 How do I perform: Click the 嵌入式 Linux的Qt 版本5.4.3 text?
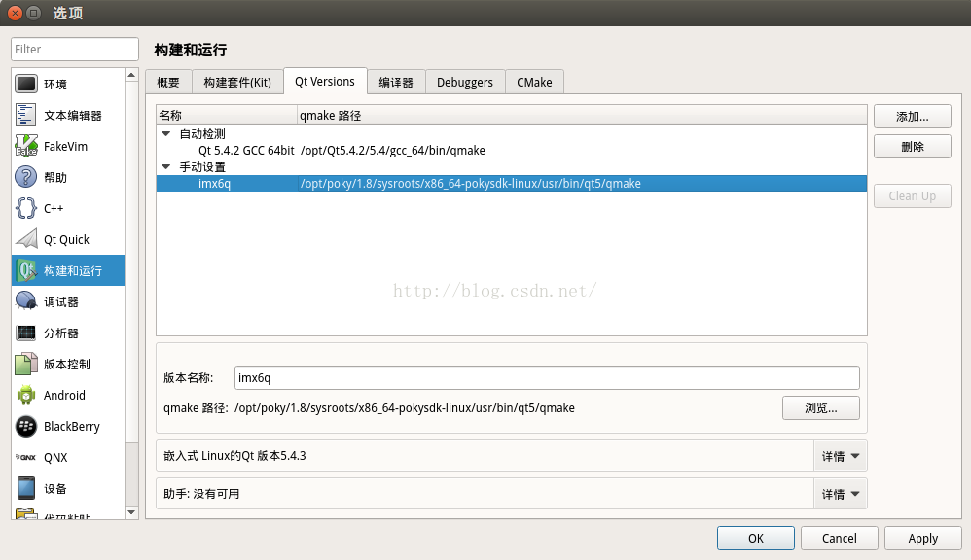click(234, 456)
